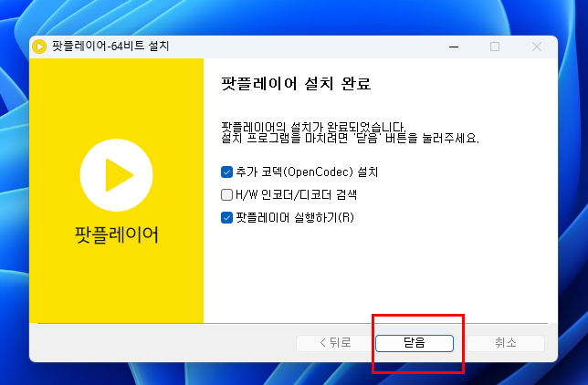The height and width of the screenshot is (385, 588).
Task: Uncheck 추가 코덱(OpenCodec) 설치 checkbox
Action: tap(226, 172)
